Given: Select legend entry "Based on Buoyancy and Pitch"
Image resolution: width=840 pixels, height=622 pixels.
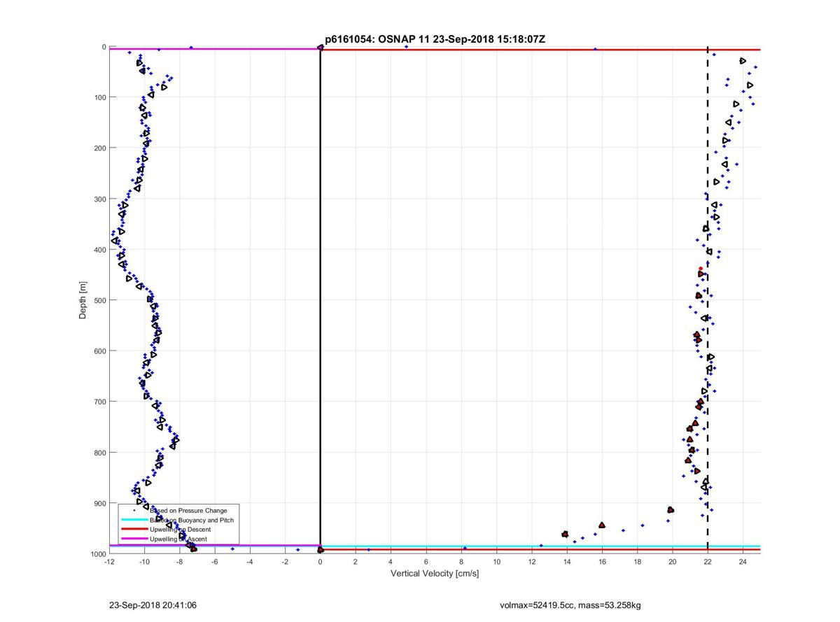Looking at the screenshot, I should click(192, 520).
